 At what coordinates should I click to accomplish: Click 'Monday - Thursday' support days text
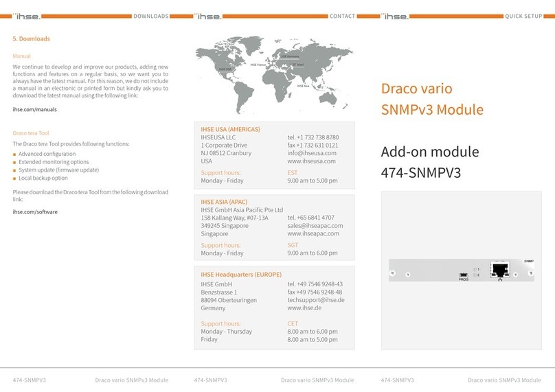(x=227, y=332)
